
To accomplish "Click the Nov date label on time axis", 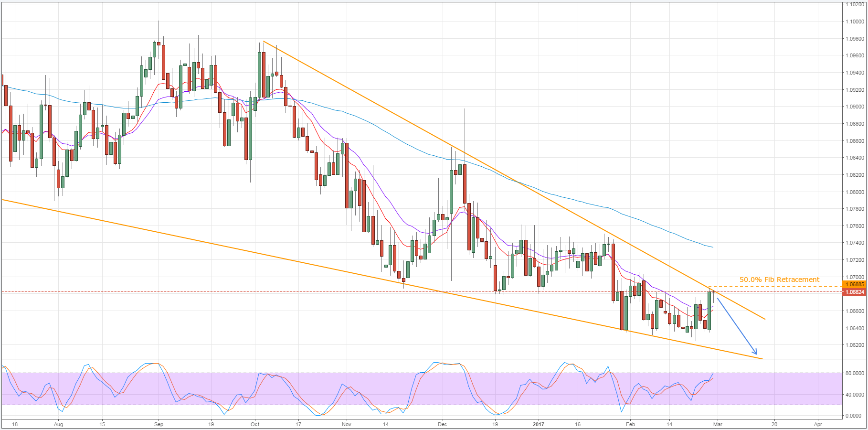I will point(347,424).
